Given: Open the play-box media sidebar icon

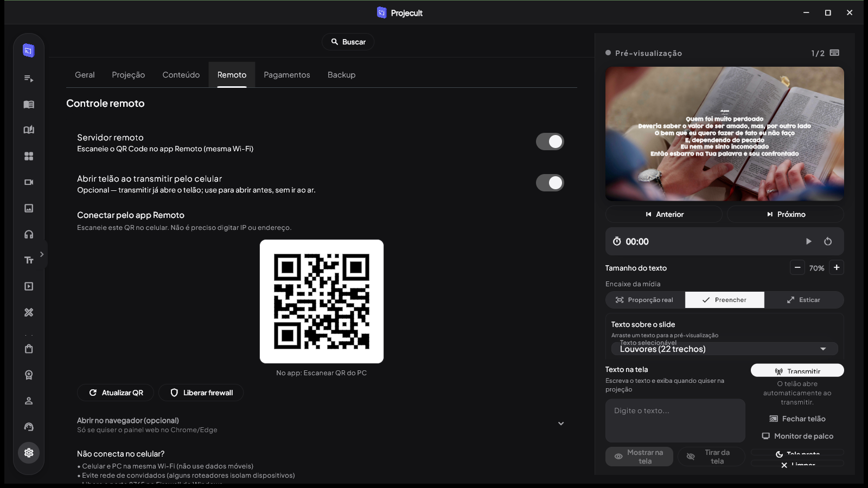Looking at the screenshot, I should (x=29, y=286).
